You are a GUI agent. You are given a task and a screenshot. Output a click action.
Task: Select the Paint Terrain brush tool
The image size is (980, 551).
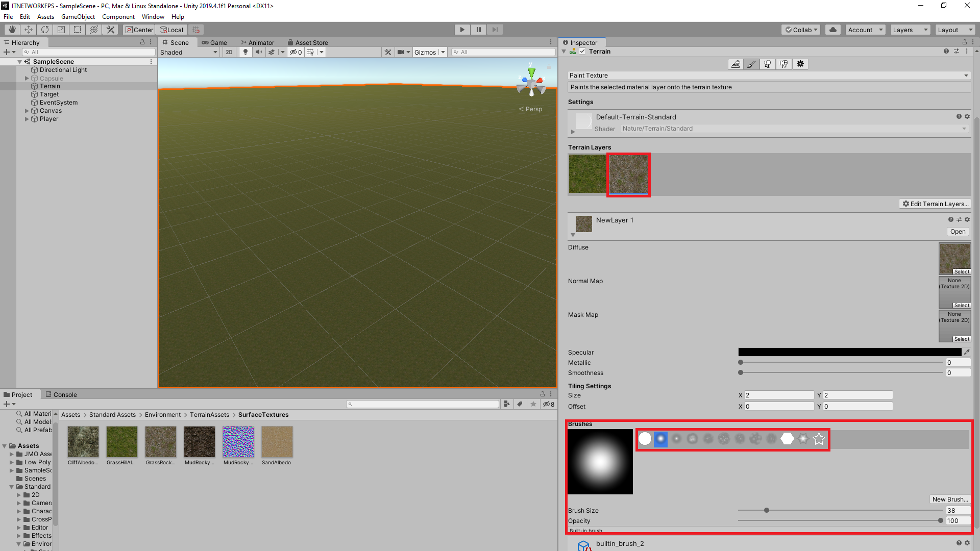[751, 64]
